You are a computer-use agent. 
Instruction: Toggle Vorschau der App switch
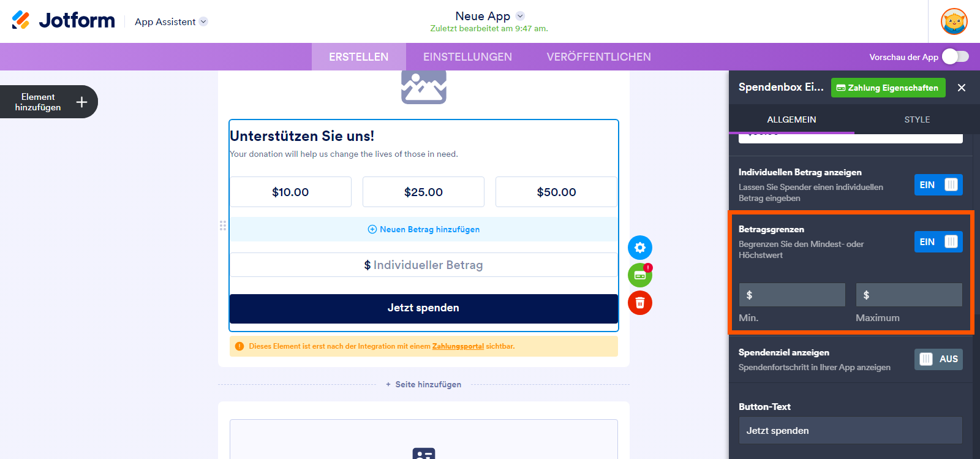pos(955,57)
